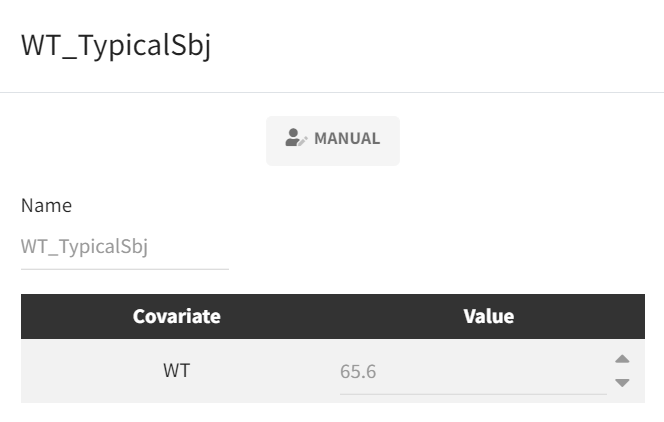This screenshot has width=664, height=422.
Task: Click the MANUAL button
Action: (333, 140)
